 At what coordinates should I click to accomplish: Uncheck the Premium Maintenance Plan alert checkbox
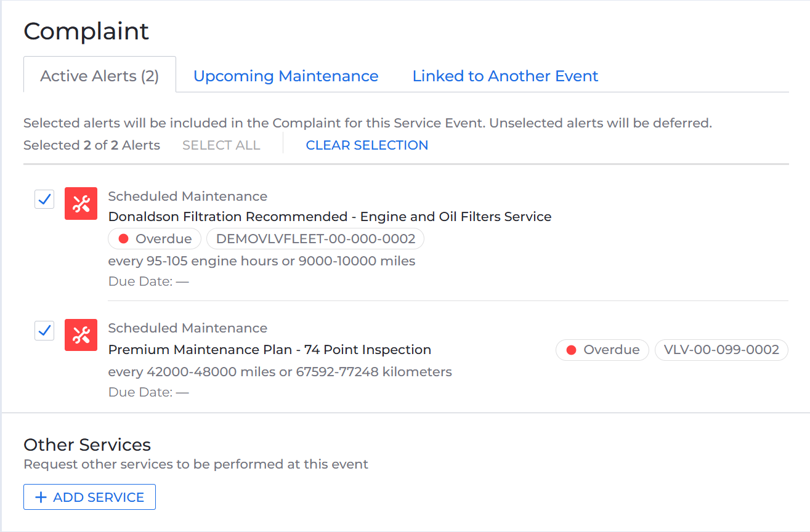click(x=44, y=331)
